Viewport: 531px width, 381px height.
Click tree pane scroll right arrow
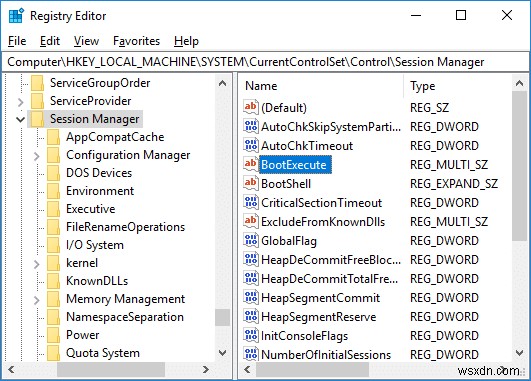point(206,369)
